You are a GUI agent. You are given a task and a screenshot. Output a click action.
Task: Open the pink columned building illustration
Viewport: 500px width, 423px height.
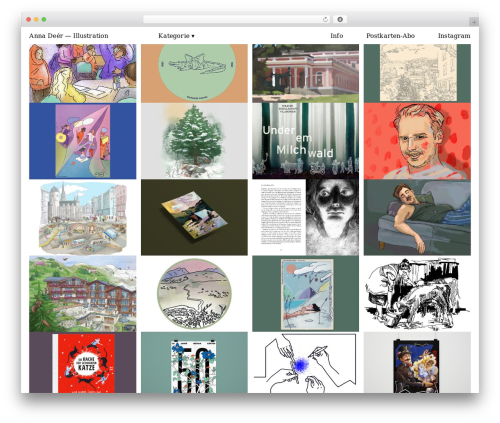[x=306, y=73]
